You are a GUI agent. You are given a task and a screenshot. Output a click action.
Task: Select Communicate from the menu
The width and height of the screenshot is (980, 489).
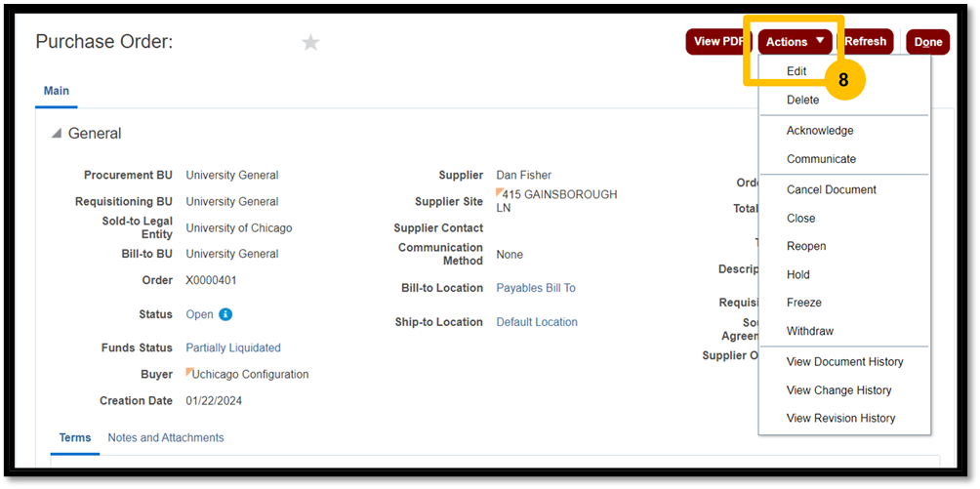[821, 159]
